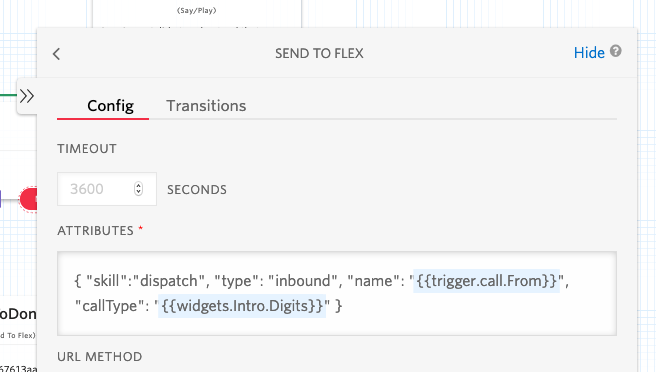Select the trigger.call.From variable token
This screenshot has width=656, height=372.
487,281
